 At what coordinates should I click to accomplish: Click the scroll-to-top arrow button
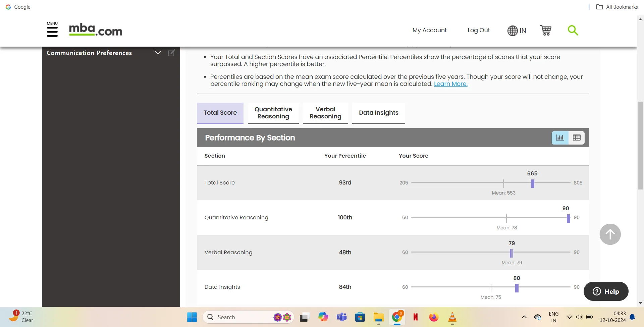(610, 234)
